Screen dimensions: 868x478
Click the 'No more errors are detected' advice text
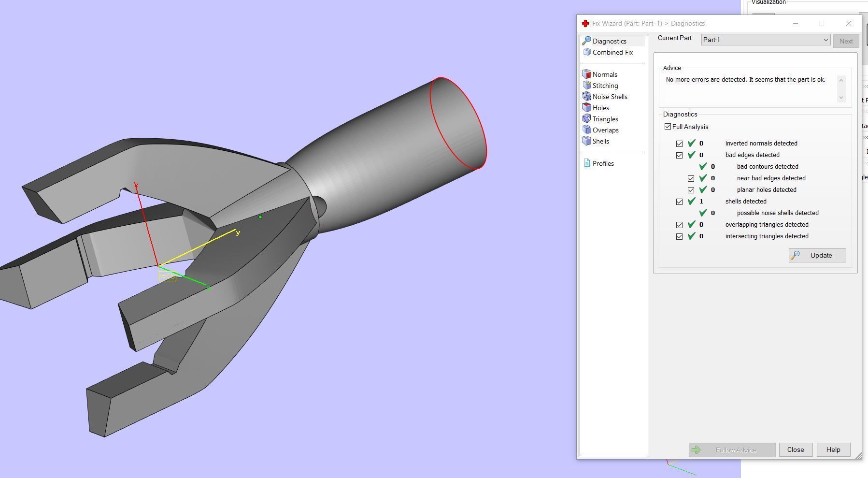coord(745,79)
